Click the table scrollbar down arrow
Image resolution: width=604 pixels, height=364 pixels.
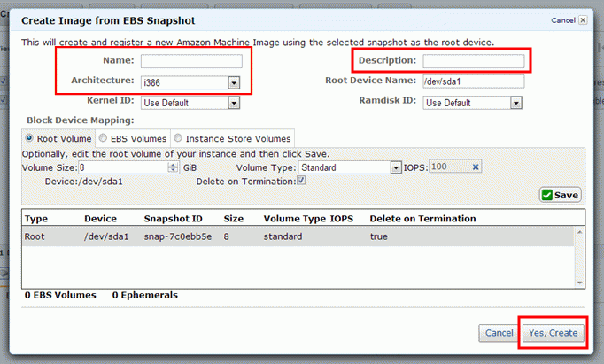[580, 283]
